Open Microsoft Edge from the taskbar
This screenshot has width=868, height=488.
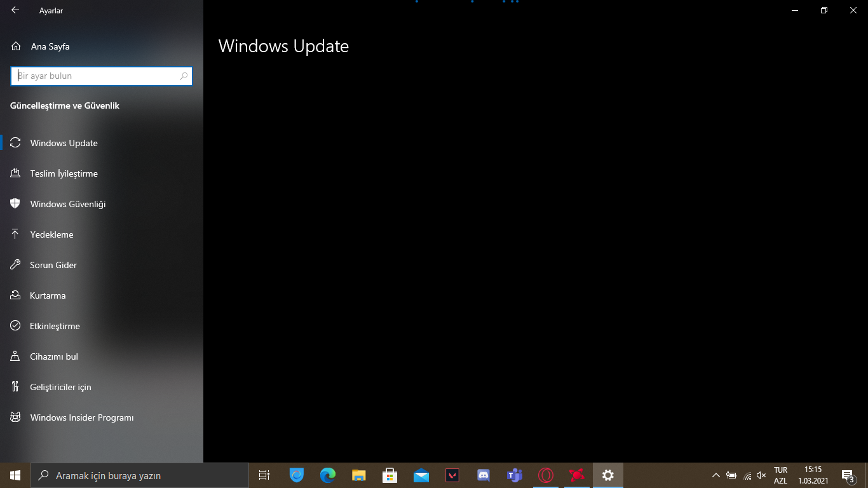[328, 475]
